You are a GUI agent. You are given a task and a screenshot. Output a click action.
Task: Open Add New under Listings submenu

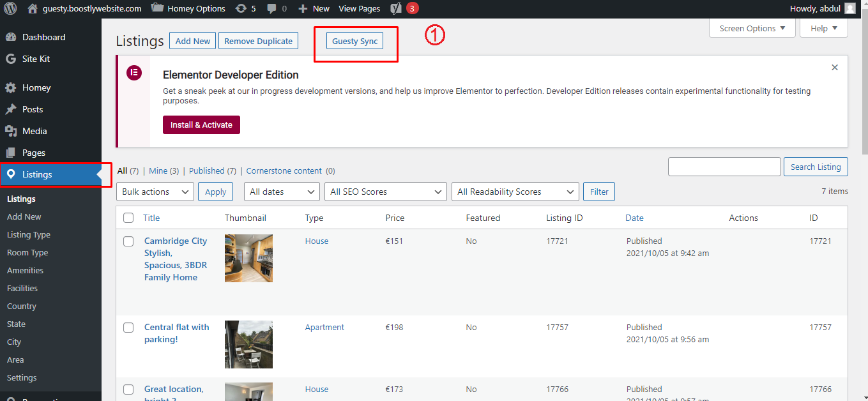(24, 216)
